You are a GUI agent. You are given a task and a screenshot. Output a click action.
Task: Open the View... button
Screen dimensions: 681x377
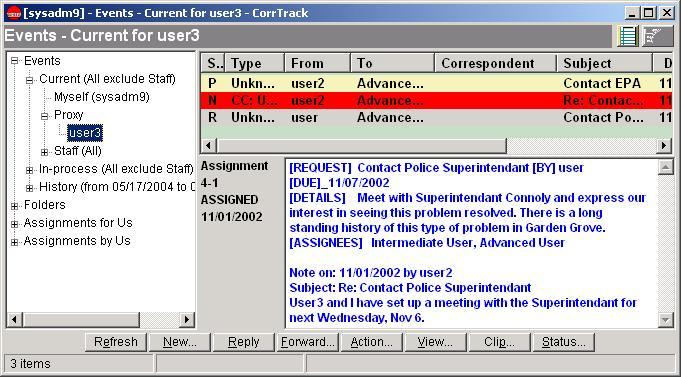[x=436, y=342]
